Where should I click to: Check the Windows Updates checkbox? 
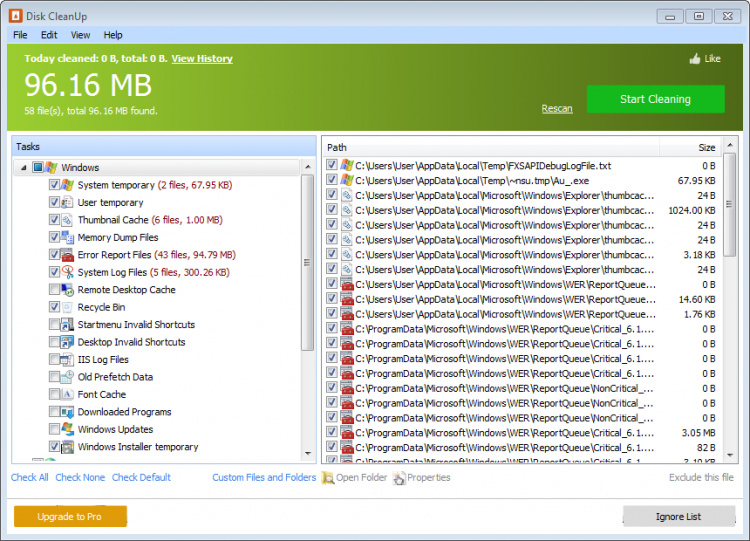click(x=54, y=429)
